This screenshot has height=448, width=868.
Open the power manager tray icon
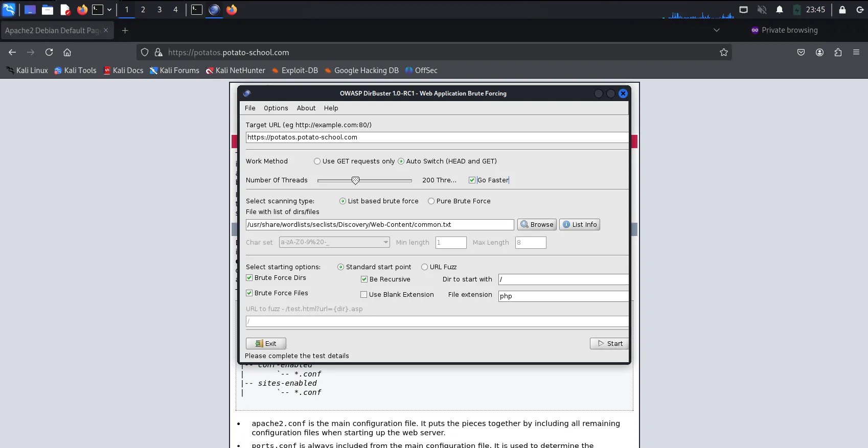[797, 10]
